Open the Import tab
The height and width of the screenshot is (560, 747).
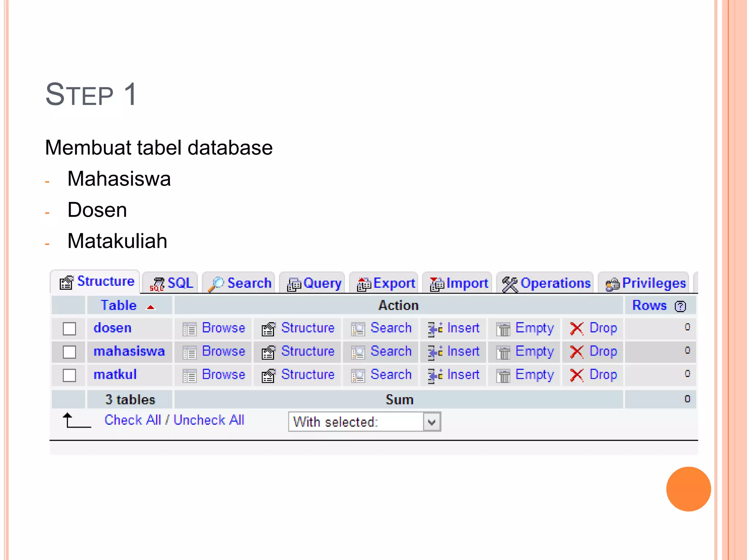[457, 283]
